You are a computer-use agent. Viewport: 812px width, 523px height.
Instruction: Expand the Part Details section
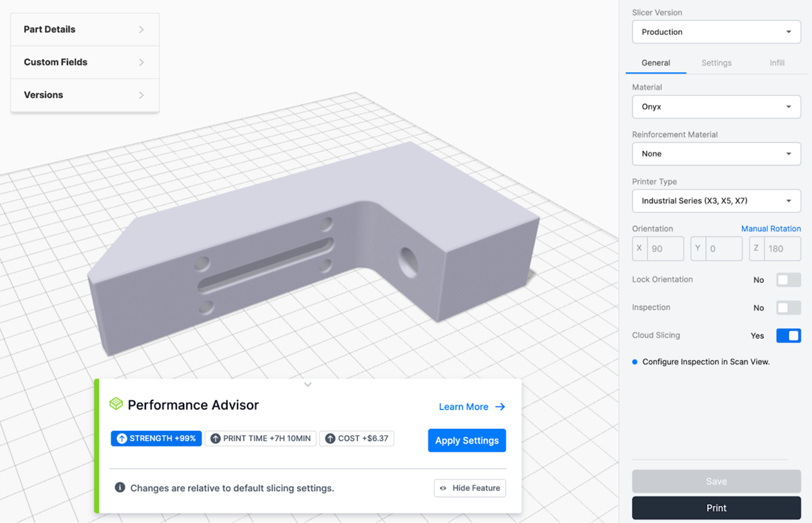point(85,30)
